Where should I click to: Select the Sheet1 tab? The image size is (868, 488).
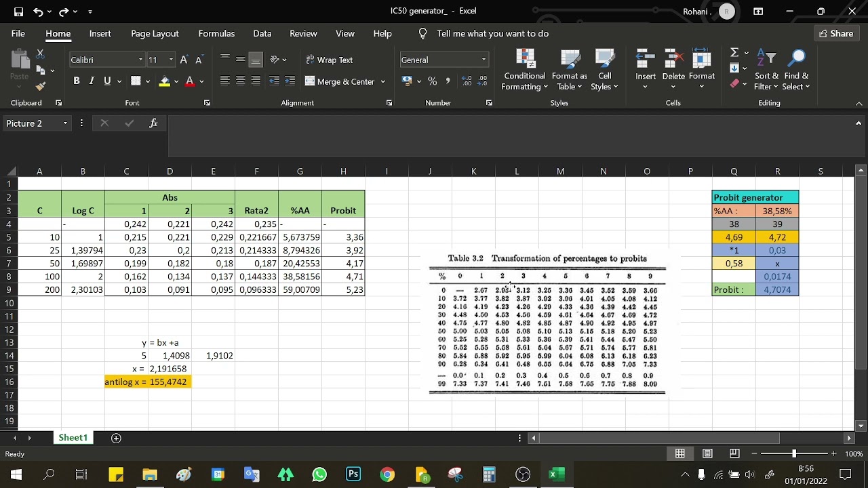click(x=73, y=438)
